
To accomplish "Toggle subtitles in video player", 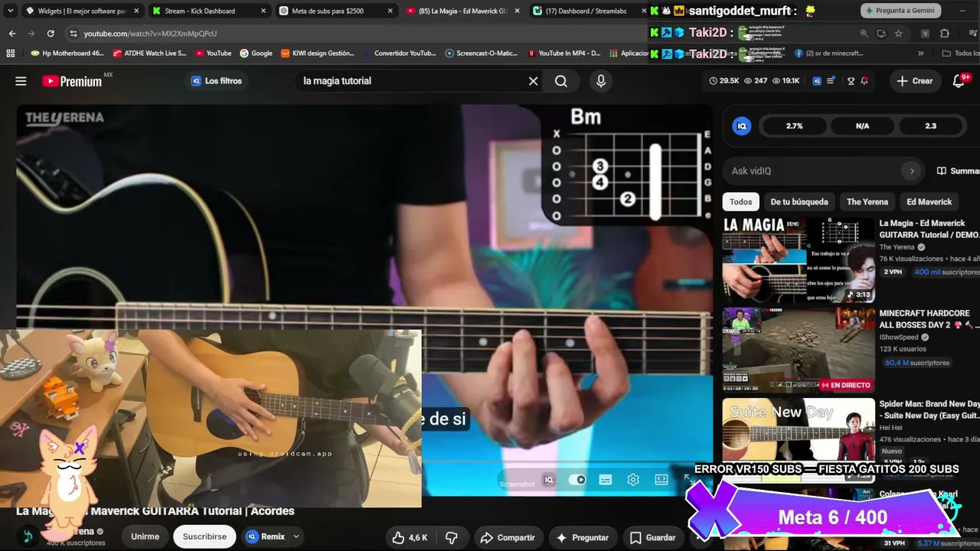I will tap(606, 480).
